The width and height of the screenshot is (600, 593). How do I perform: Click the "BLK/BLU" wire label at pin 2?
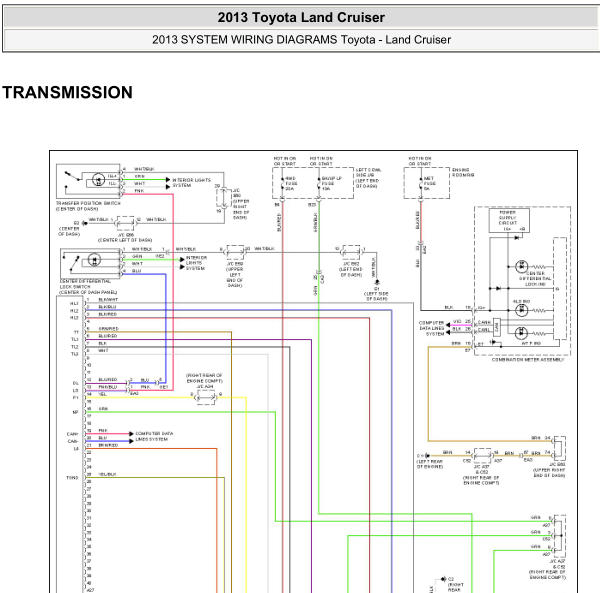107,307
